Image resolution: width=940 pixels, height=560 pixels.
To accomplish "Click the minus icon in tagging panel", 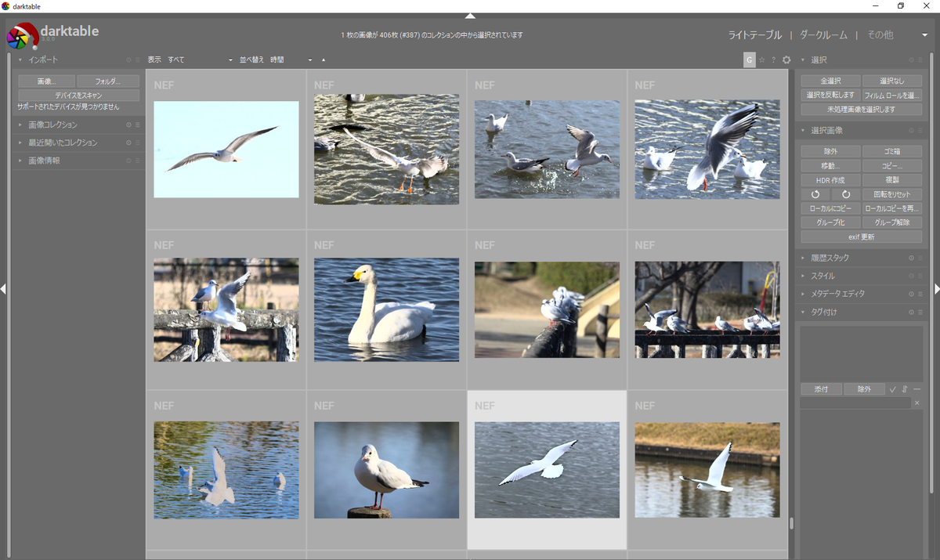I will [x=916, y=389].
